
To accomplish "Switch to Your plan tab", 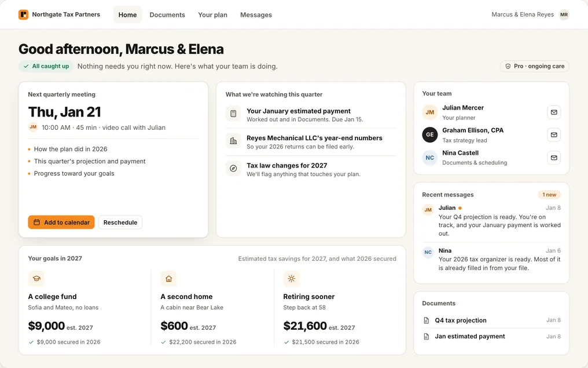I will (212, 14).
